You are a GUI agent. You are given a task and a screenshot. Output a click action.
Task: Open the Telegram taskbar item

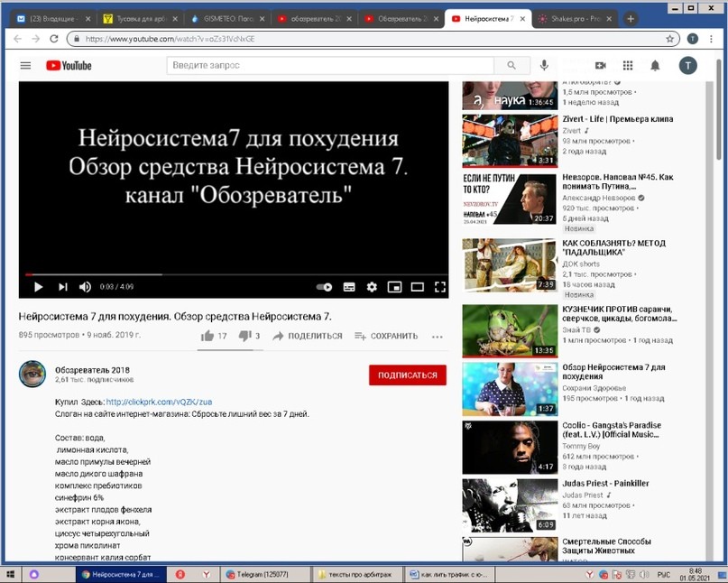(x=263, y=575)
